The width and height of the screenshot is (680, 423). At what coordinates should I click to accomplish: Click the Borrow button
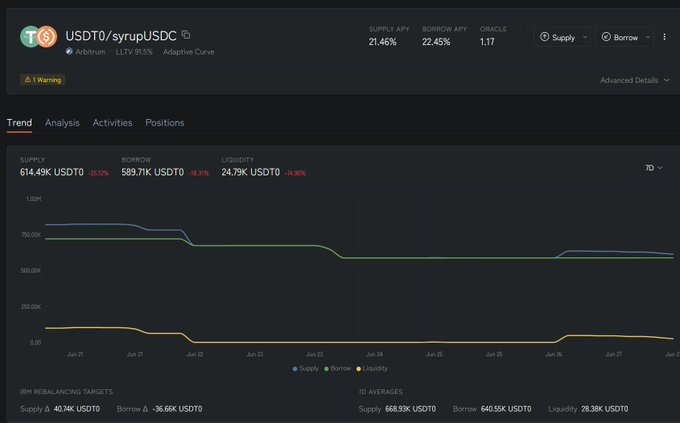pos(620,37)
